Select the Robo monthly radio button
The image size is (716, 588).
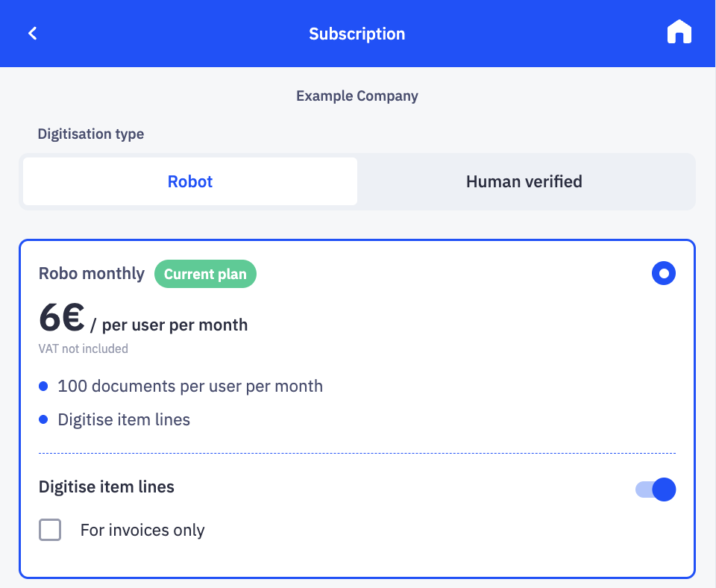[x=664, y=273]
